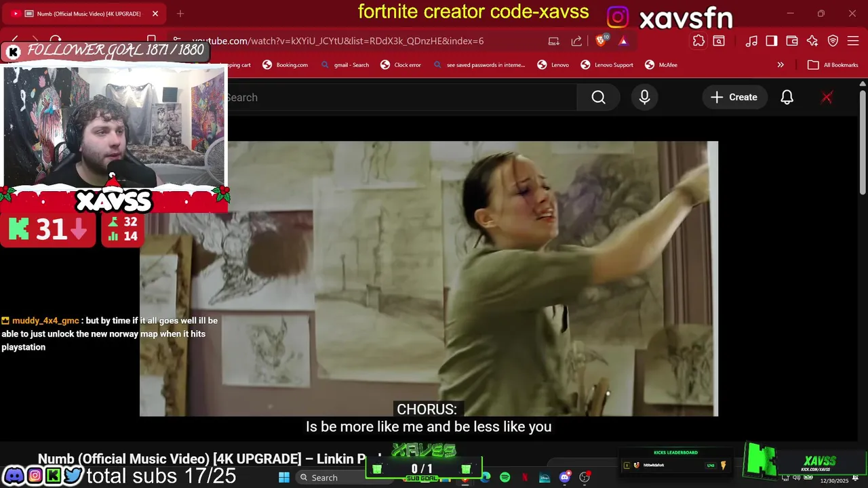Click the taskbar date 12/30/2025
The height and width of the screenshot is (488, 868).
click(x=834, y=481)
